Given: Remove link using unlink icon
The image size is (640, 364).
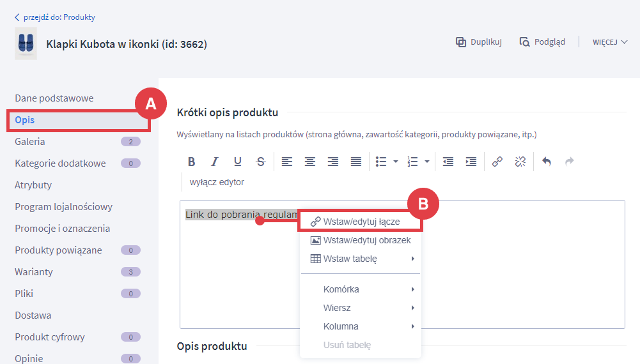Looking at the screenshot, I should coord(520,162).
